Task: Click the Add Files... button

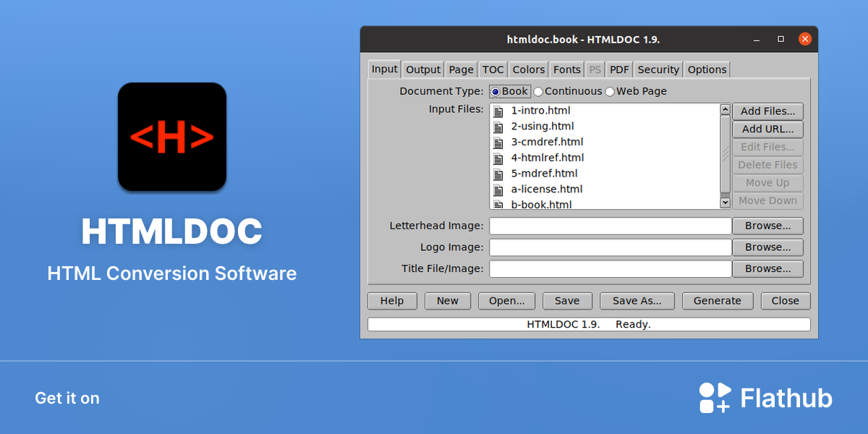Action: pos(768,111)
